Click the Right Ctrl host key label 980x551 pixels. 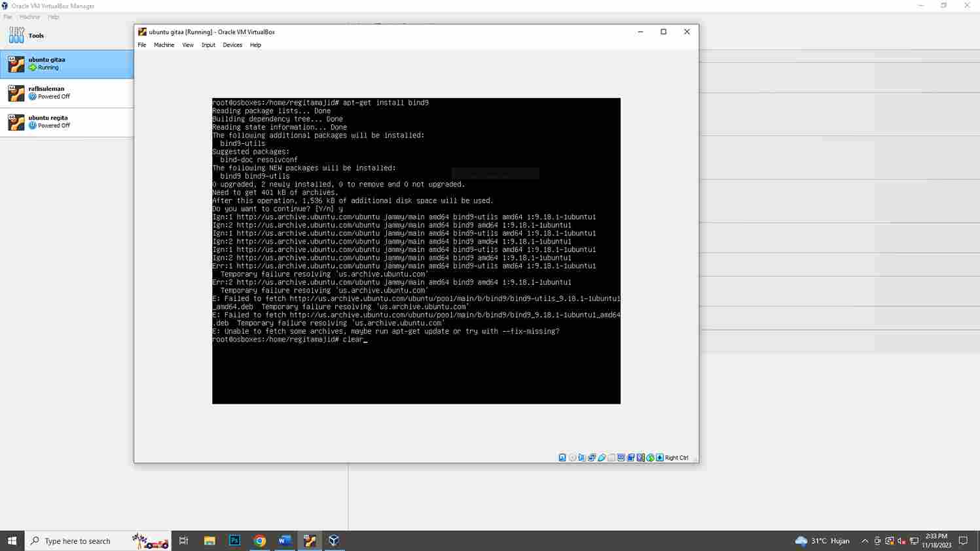(x=677, y=457)
